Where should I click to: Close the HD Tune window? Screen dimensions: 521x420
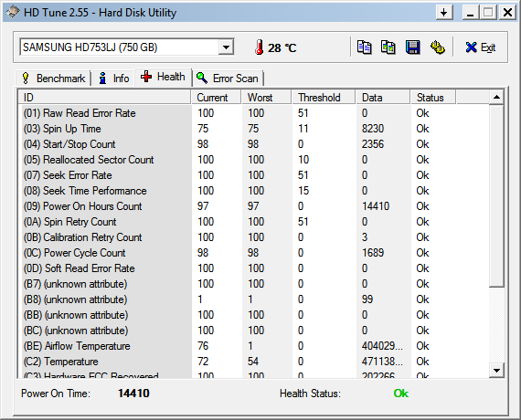tap(507, 13)
